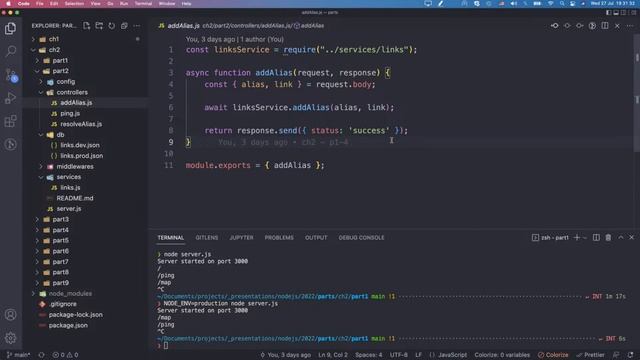Switch to the OUTPUT panel tab
Image resolution: width=640 pixels, height=360 pixels.
pos(316,238)
